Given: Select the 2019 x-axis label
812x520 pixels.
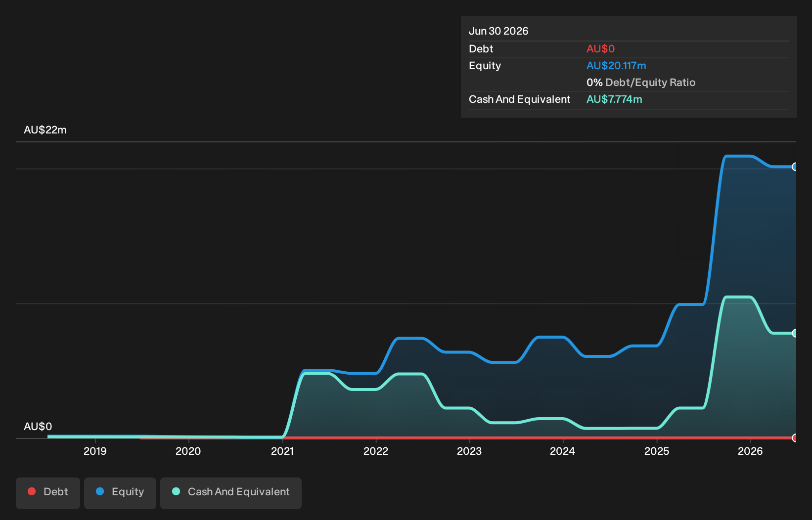Looking at the screenshot, I should coord(95,451).
